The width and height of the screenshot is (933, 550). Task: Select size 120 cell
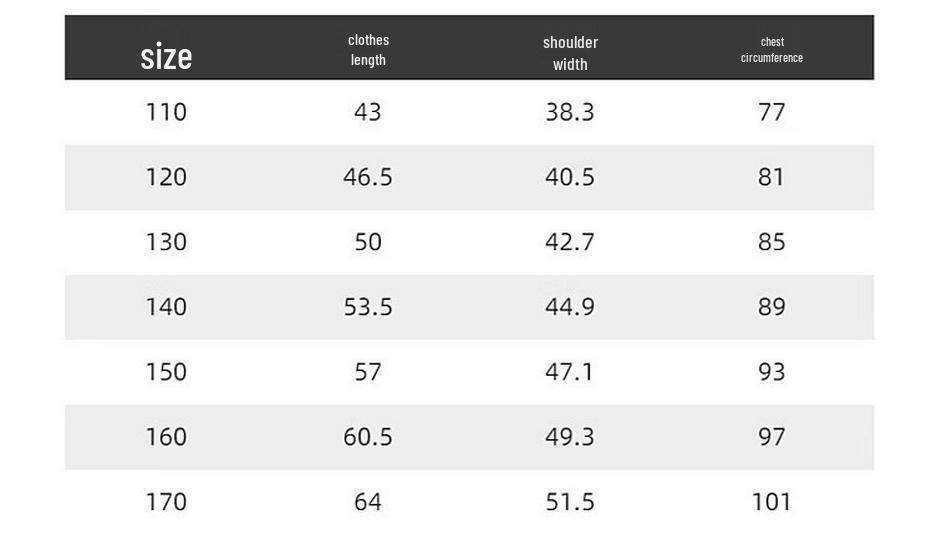click(x=166, y=177)
